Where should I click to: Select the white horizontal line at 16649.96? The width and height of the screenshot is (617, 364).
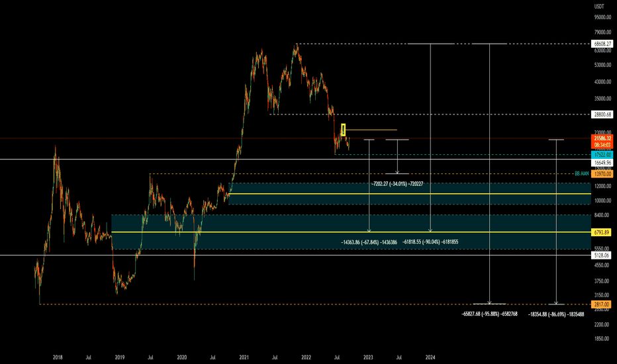click(x=295, y=159)
